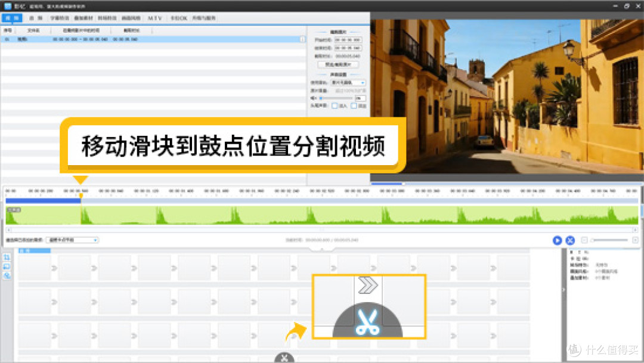Viewport: 644px width, 363px height.
Task: Click the 00:00:02.520 mark on the time ruler
Action: tap(322, 191)
